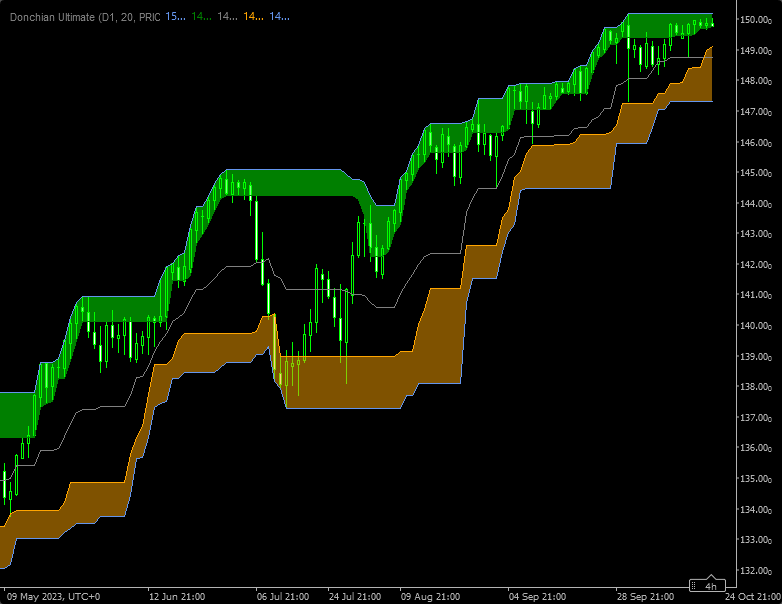The image size is (782, 604).
Task: Click the gray indicator value in header
Action: pos(228,17)
